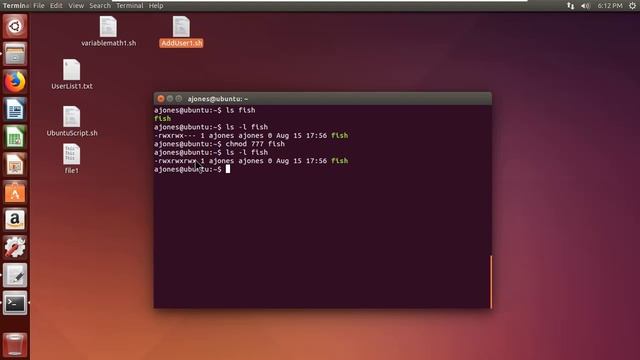Open Ubuntu Software Center
This screenshot has height=360, width=640.
(x=15, y=192)
